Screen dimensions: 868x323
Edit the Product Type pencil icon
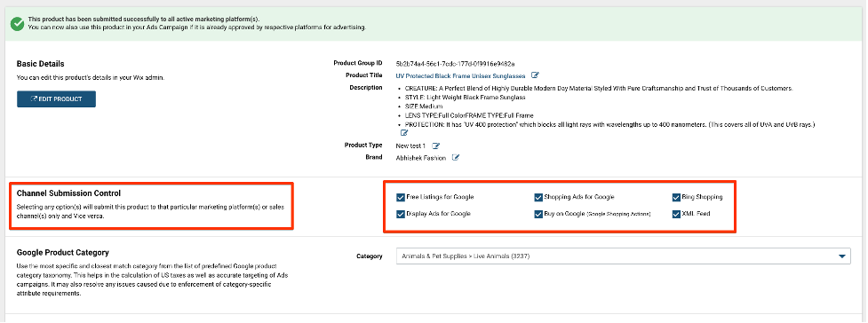(x=435, y=146)
